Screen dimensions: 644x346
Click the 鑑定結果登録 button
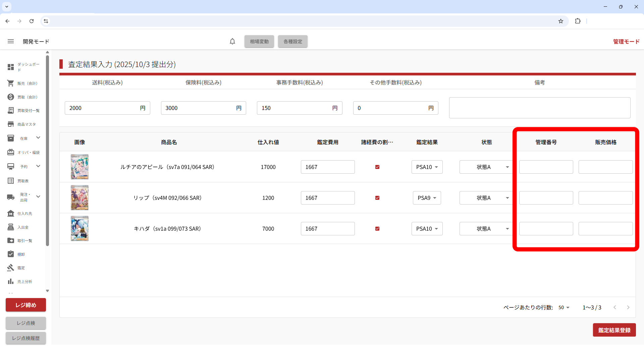pos(614,330)
